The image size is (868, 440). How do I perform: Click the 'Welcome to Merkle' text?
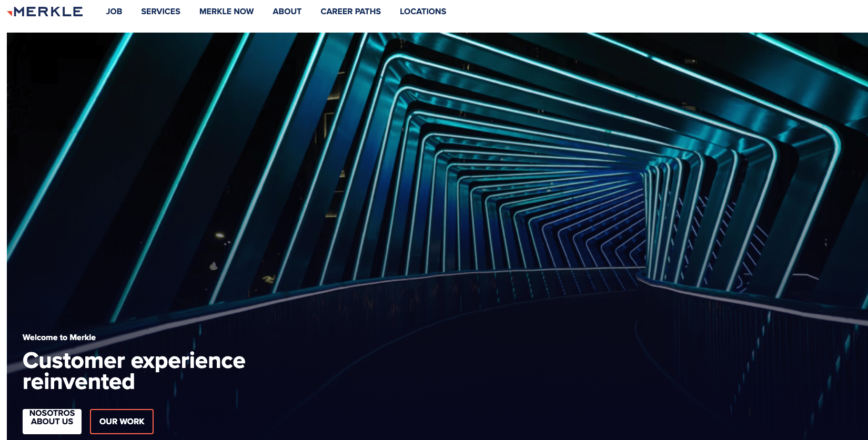tap(59, 337)
